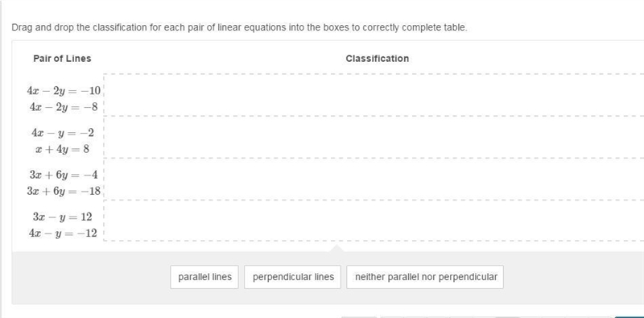Click the equation 4x − 2y = −10
Viewport: 644px width, 318px height.
tap(64, 90)
